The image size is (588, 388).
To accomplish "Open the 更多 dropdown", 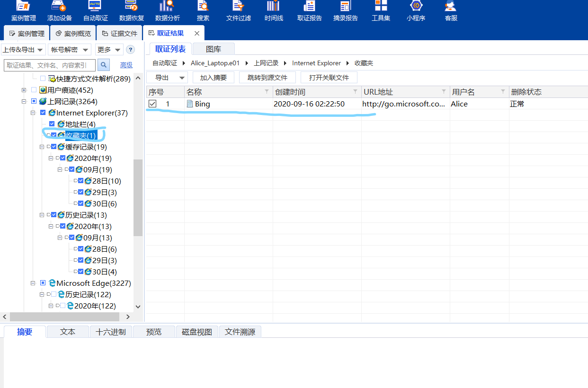I will pos(109,50).
